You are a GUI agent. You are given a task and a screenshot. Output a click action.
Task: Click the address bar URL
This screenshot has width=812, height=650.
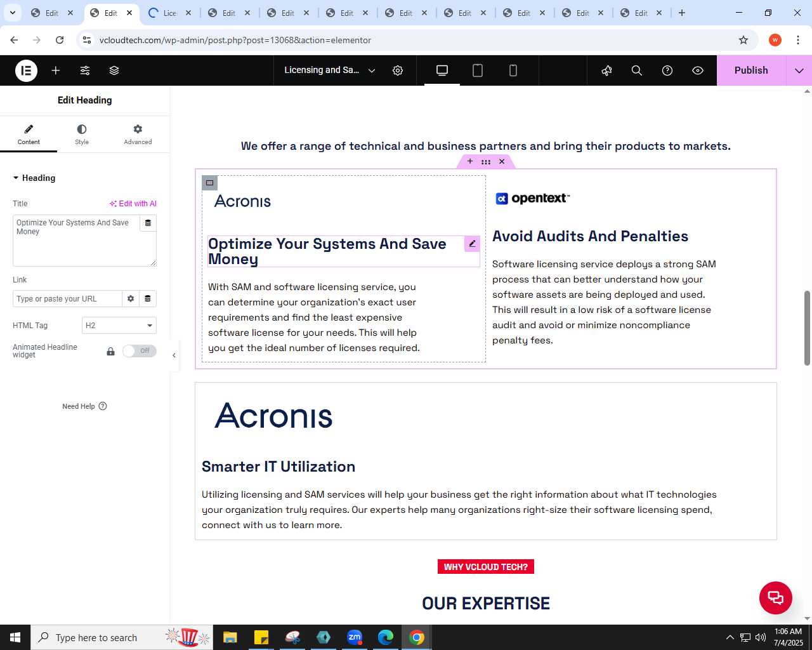(235, 40)
